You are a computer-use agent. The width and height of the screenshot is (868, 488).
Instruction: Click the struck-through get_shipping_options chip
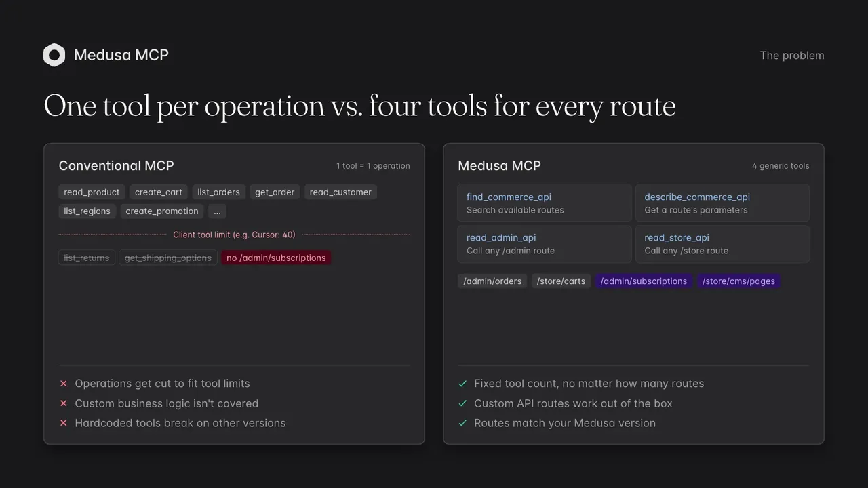point(168,258)
